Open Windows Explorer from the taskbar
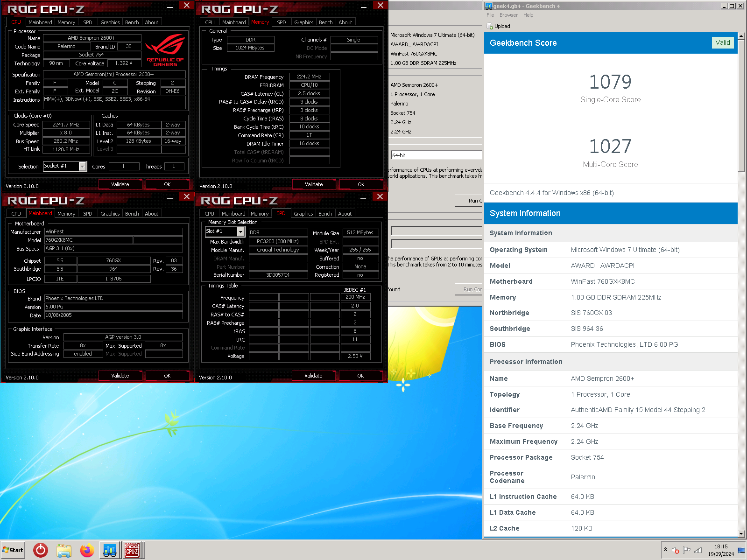Image resolution: width=747 pixels, height=560 pixels. coord(64,550)
